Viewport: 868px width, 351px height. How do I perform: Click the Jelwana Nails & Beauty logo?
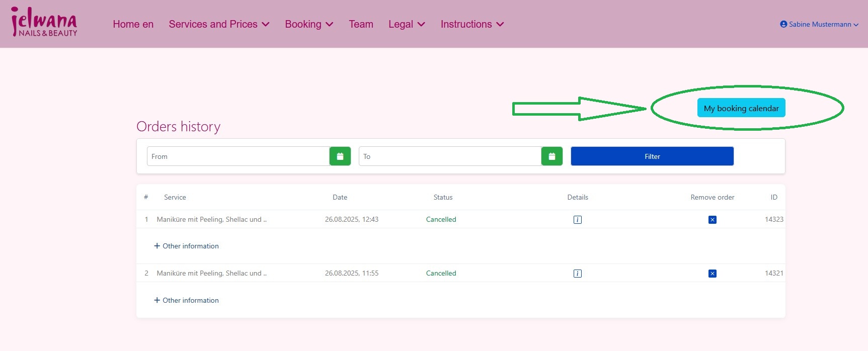point(44,23)
